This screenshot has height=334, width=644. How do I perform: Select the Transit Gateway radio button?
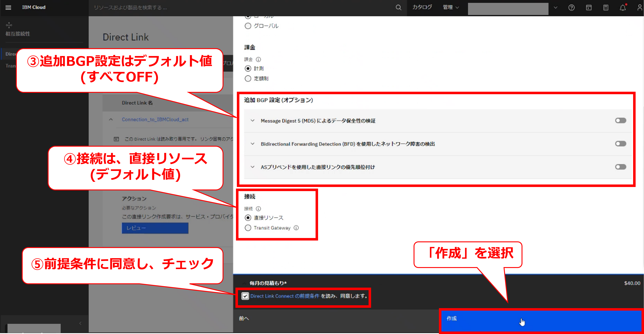(x=248, y=228)
